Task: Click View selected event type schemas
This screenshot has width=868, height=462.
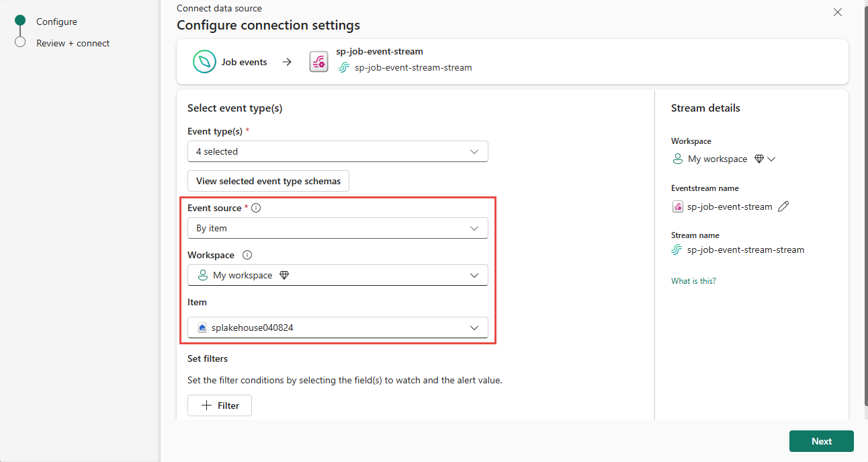Action: pyautogui.click(x=268, y=181)
